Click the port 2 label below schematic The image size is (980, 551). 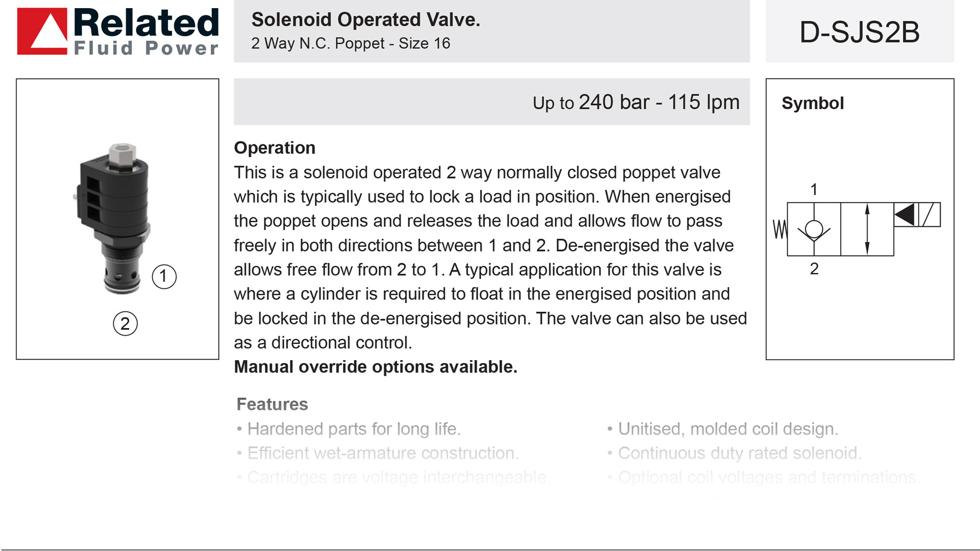point(814,269)
